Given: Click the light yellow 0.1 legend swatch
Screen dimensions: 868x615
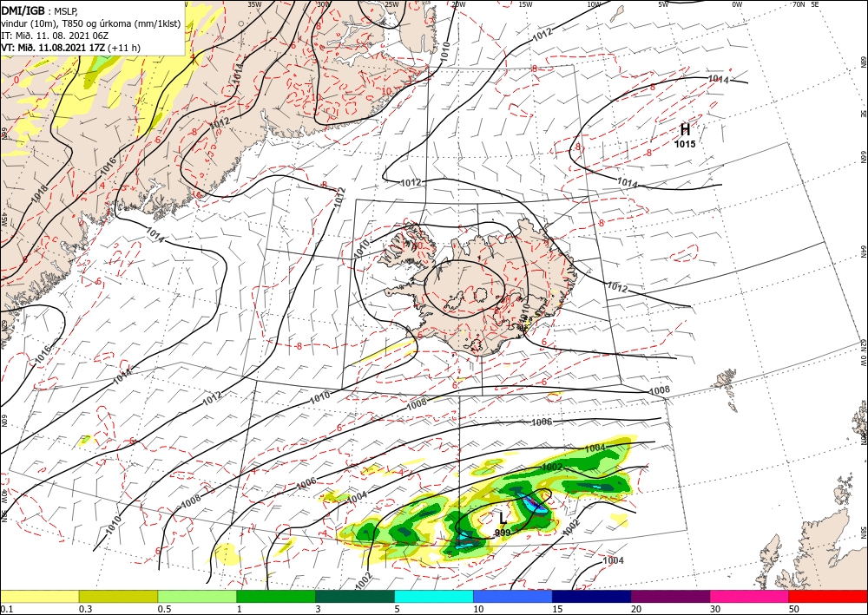Looking at the screenshot, I should point(39,596).
